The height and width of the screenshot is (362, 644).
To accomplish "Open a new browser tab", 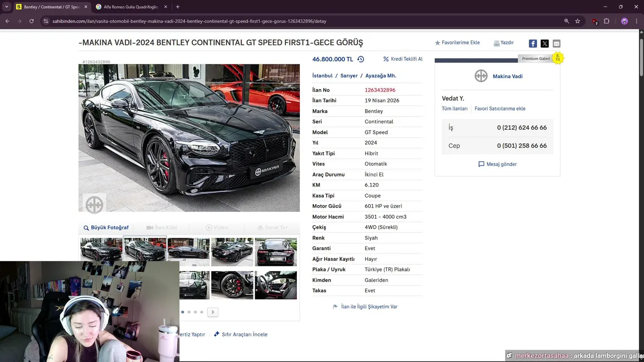I will [178, 7].
